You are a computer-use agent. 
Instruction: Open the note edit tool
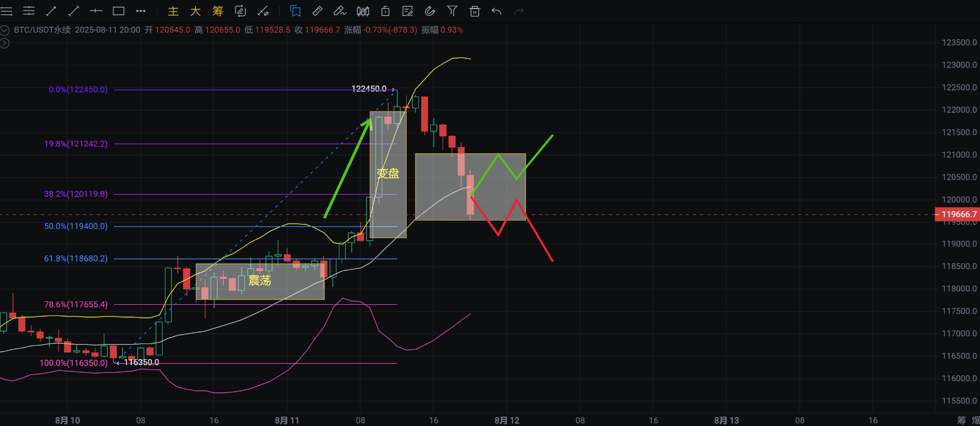[x=408, y=11]
